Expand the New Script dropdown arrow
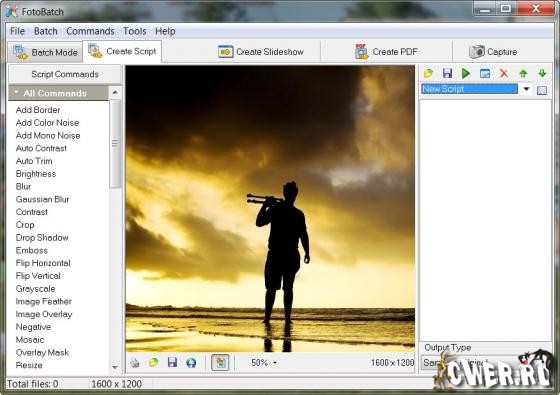Screen dimensions: 560x395 pos(526,89)
